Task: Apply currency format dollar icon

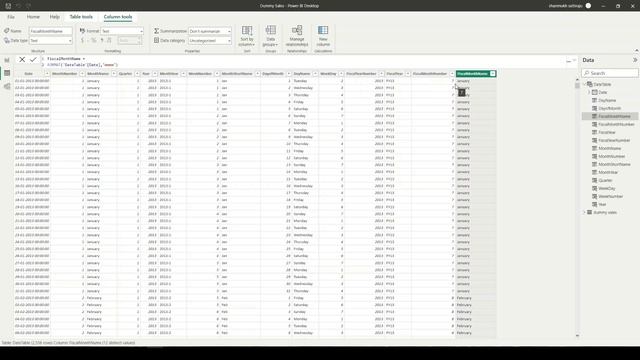Action: tap(82, 40)
